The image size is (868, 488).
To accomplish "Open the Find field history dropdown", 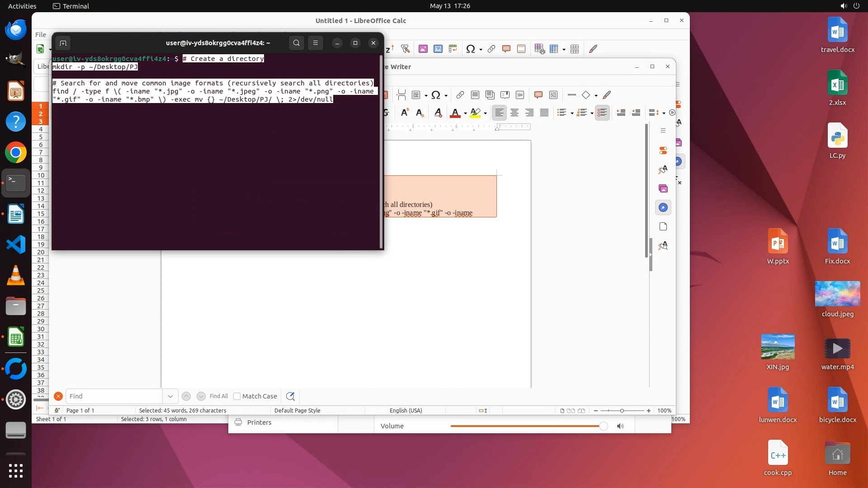I will [170, 396].
